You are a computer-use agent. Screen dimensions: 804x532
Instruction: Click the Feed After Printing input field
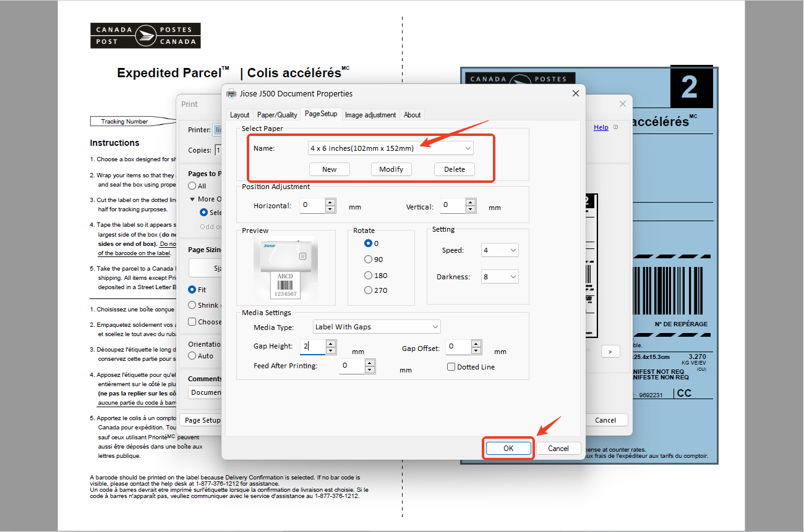352,366
